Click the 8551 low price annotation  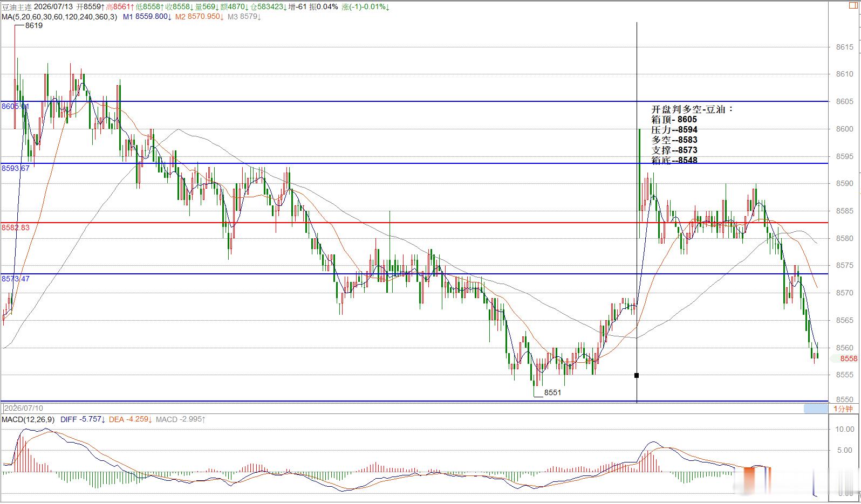pos(552,392)
